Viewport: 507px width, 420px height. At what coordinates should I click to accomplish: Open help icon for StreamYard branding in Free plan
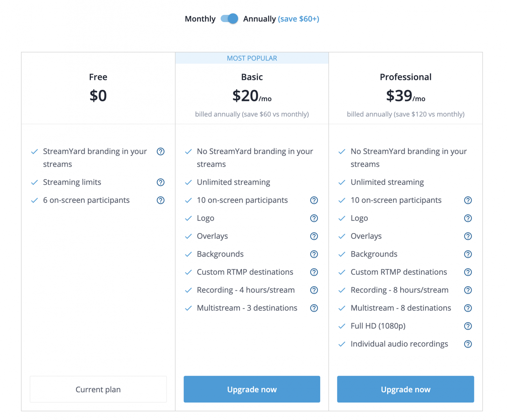point(161,152)
